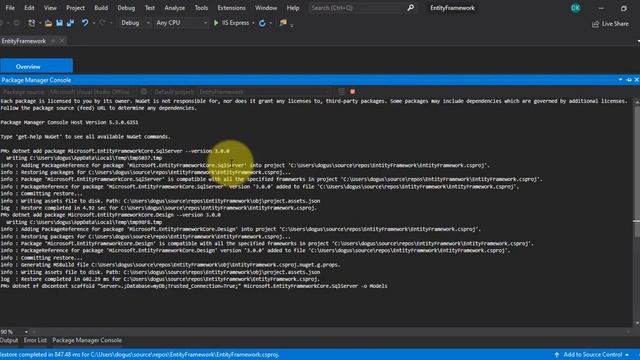Click the 'get-help NuGet' instruction line
Screen dimensions: 640x360
click(x=85, y=137)
